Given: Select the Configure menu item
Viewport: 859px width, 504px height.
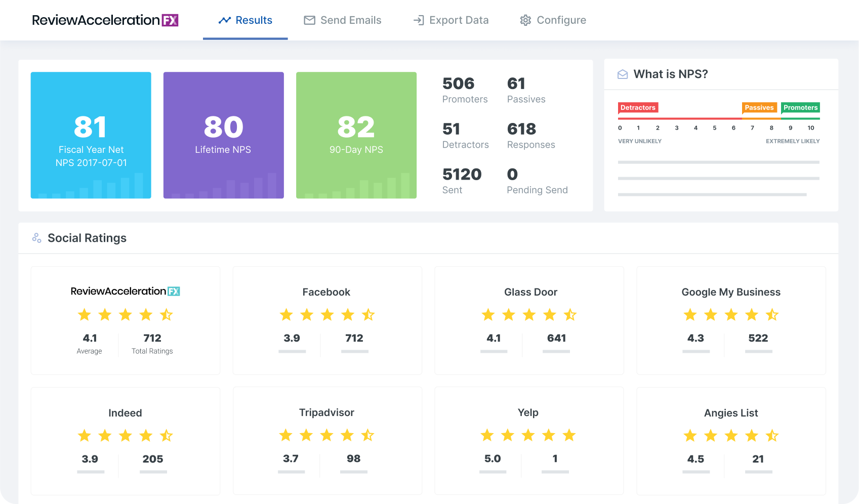Looking at the screenshot, I should [x=562, y=20].
